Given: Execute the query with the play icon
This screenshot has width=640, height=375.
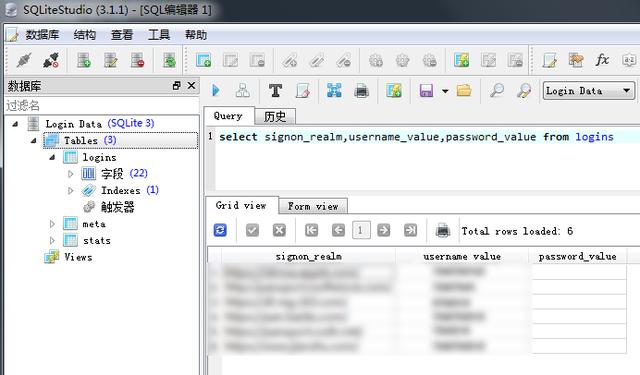Looking at the screenshot, I should pos(216,90).
